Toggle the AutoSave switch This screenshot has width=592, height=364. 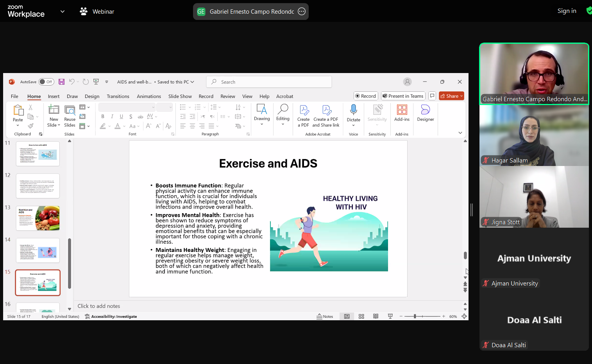[x=46, y=82]
